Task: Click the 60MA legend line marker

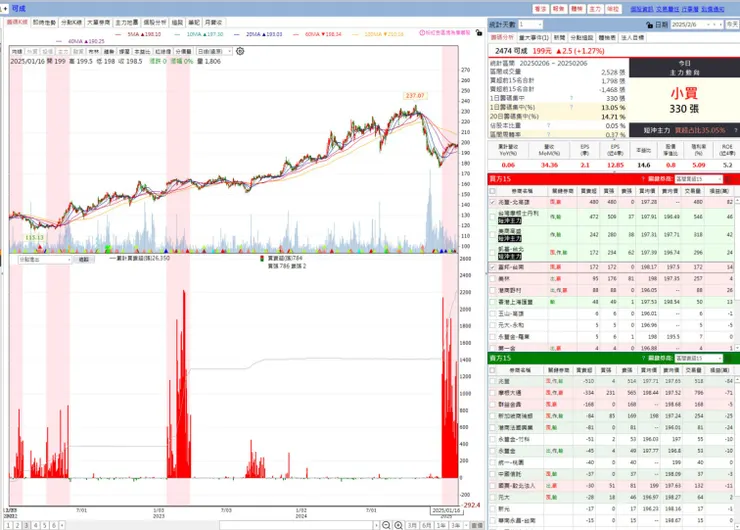Action: [296, 34]
